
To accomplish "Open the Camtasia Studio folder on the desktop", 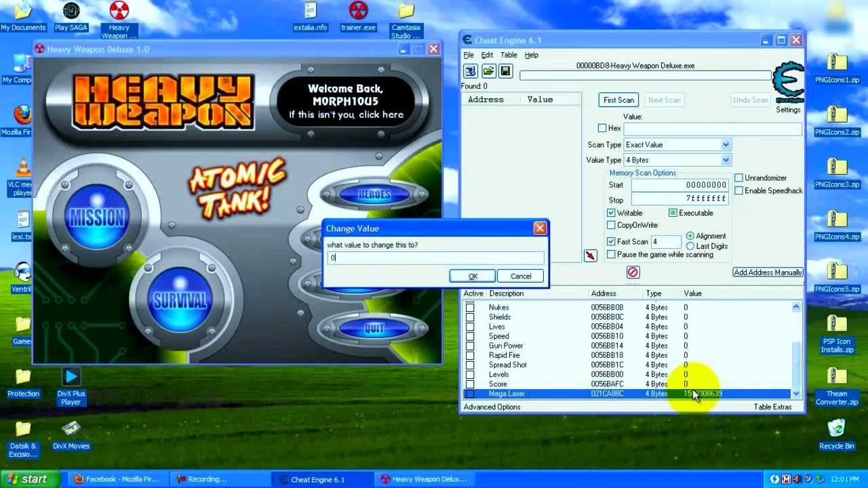I will [x=406, y=20].
